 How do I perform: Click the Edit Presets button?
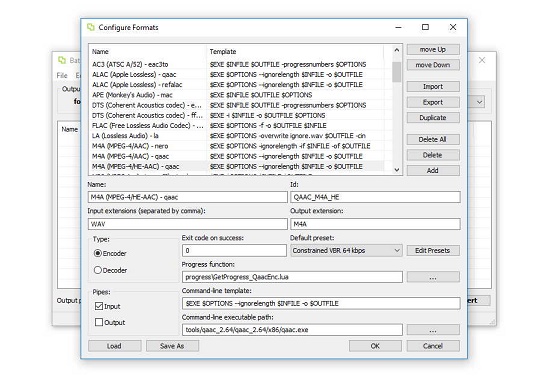tap(433, 251)
